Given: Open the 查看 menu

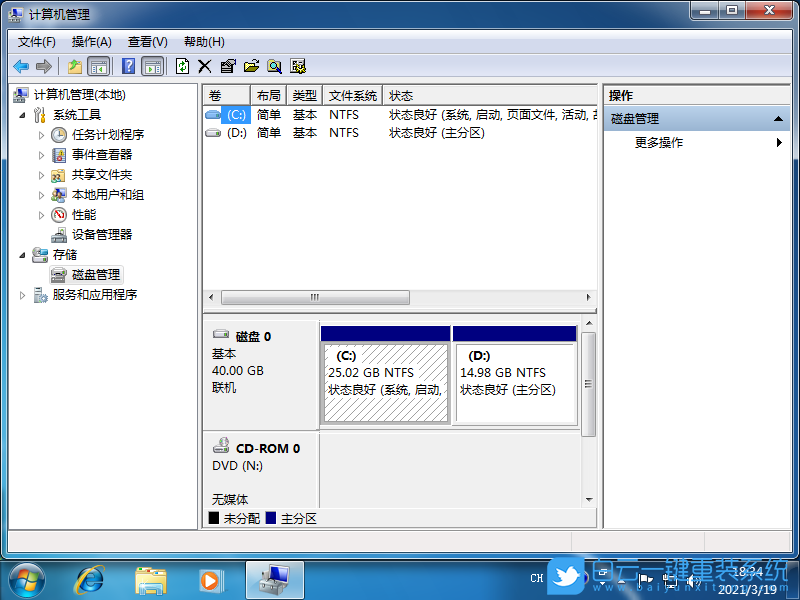Looking at the screenshot, I should pyautogui.click(x=146, y=41).
